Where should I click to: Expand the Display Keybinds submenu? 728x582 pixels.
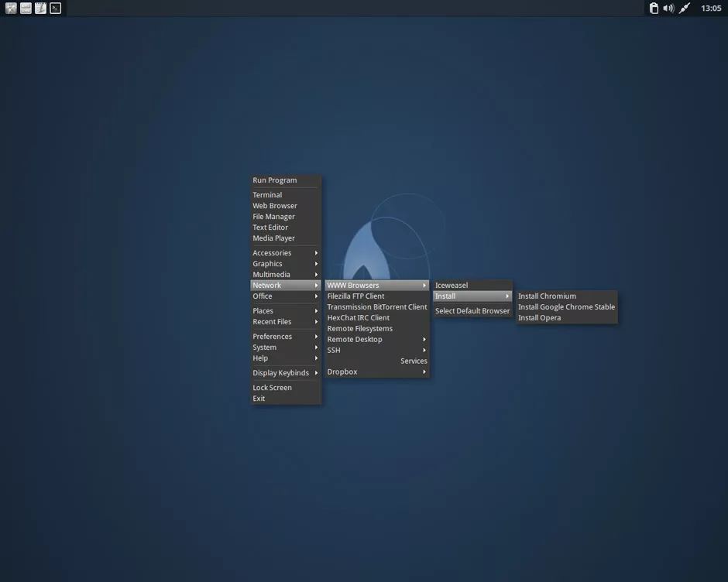click(286, 373)
